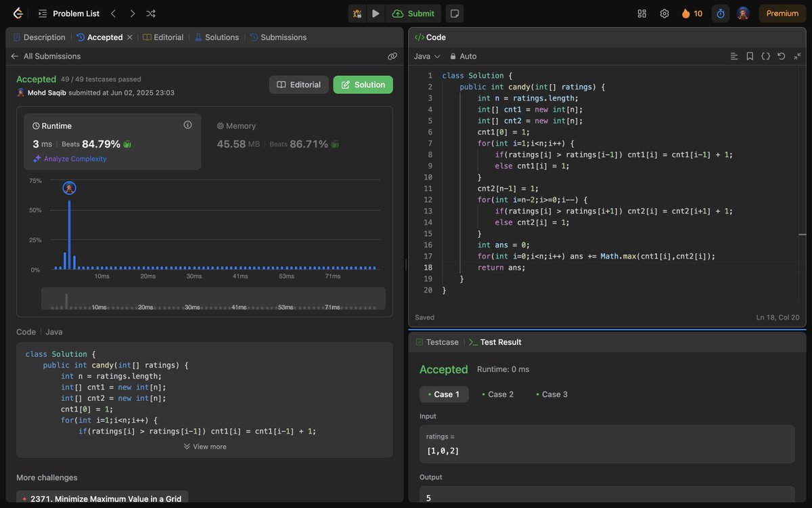The width and height of the screenshot is (812, 508).
Task: Open the user profile avatar
Action: 743,14
